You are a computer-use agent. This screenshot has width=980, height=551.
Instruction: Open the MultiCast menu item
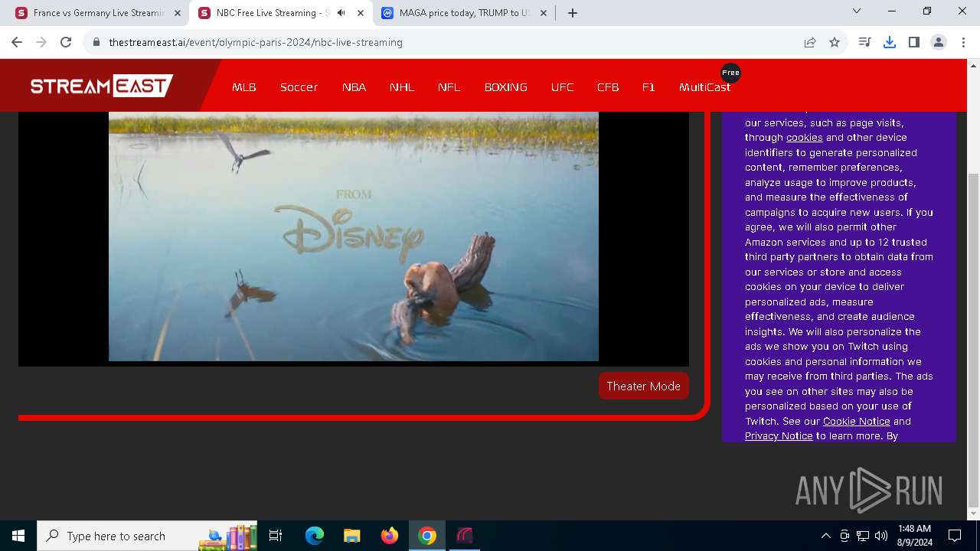[704, 87]
